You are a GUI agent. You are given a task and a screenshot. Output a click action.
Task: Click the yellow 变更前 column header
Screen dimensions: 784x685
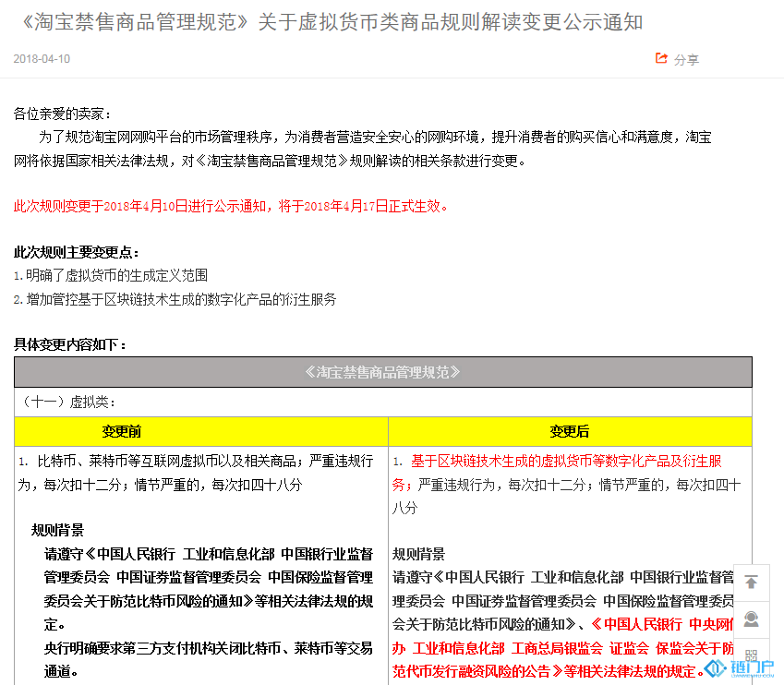point(201,431)
